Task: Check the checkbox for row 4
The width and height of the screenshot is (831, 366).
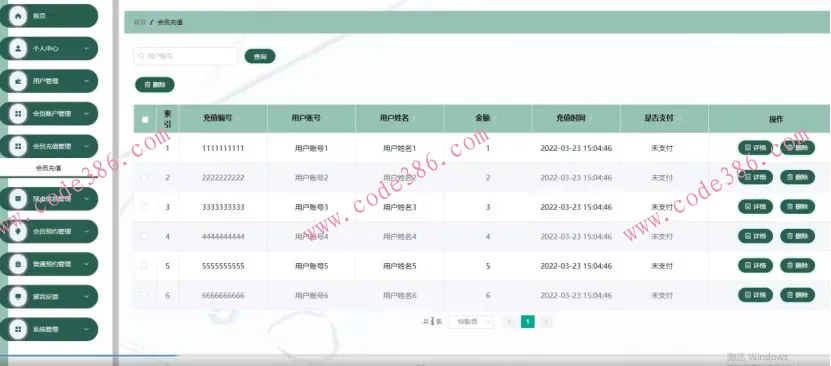Action: click(x=144, y=236)
